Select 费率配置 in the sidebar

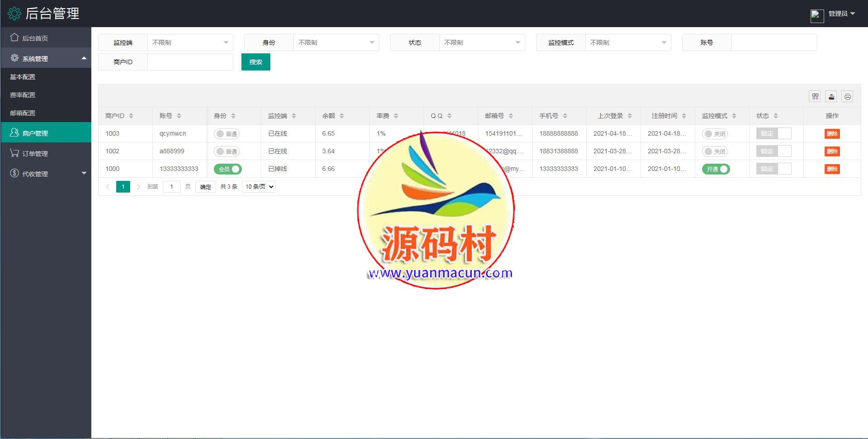click(23, 95)
